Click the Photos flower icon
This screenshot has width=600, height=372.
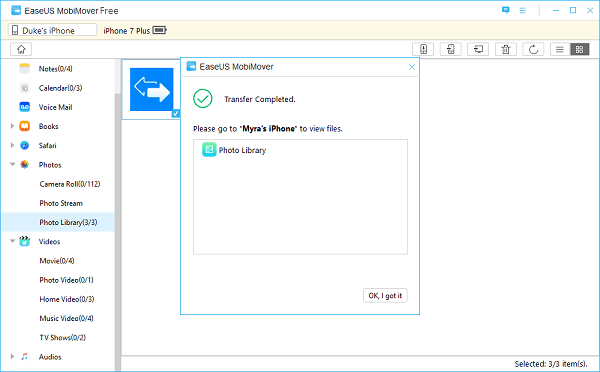point(24,165)
